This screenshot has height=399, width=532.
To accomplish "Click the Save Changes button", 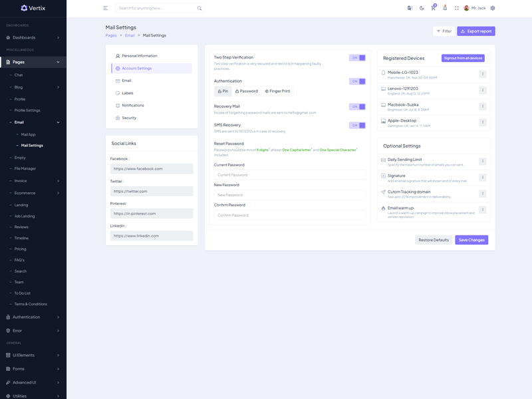I will tap(471, 240).
